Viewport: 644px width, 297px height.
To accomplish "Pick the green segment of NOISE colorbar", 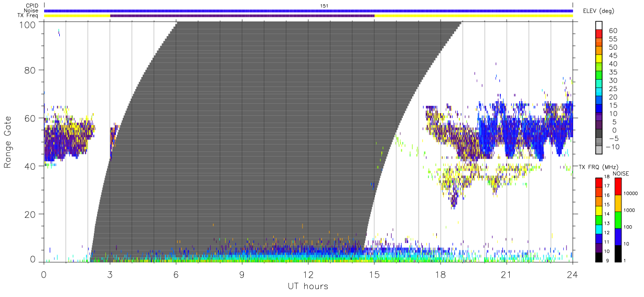I will tap(618, 220).
